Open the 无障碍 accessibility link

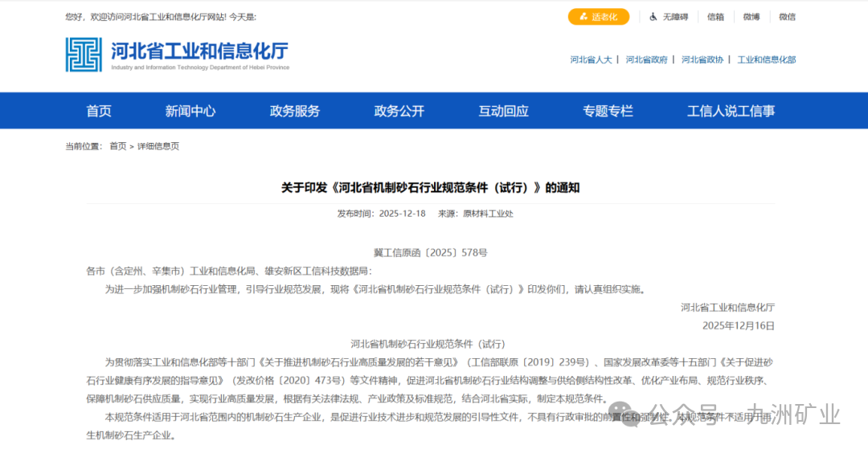675,17
